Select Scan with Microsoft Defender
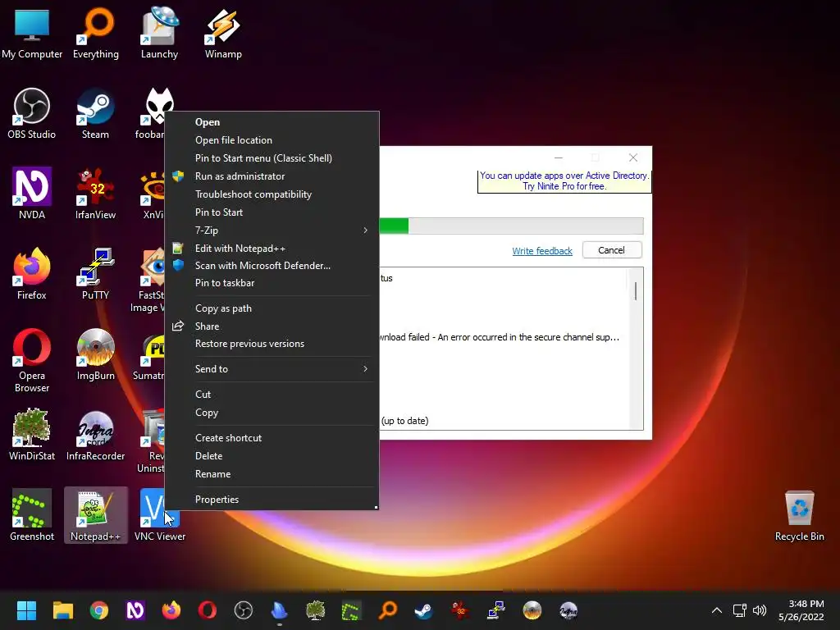This screenshot has width=840, height=630. pos(272,266)
